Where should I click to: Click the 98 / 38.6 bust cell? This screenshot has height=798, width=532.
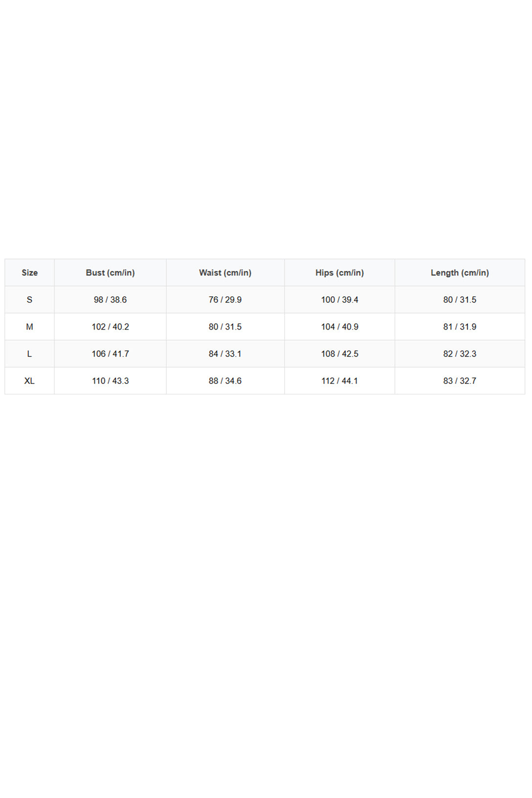click(110, 300)
